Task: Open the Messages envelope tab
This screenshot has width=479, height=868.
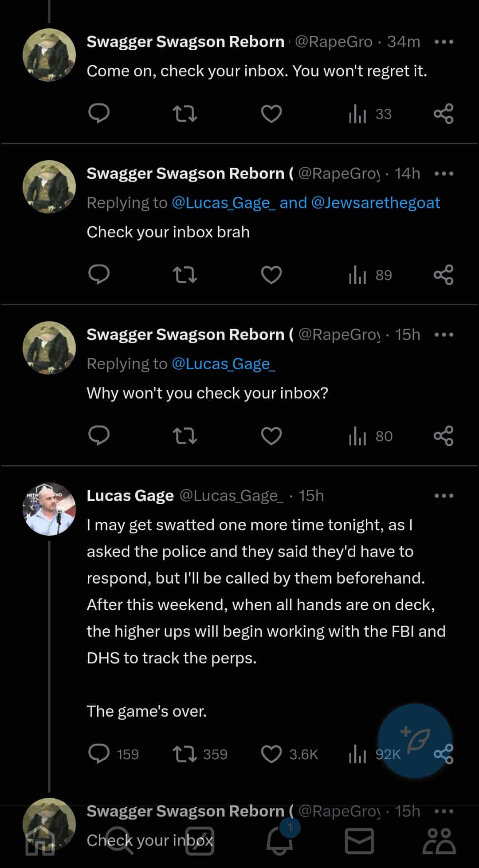Action: tap(359, 840)
